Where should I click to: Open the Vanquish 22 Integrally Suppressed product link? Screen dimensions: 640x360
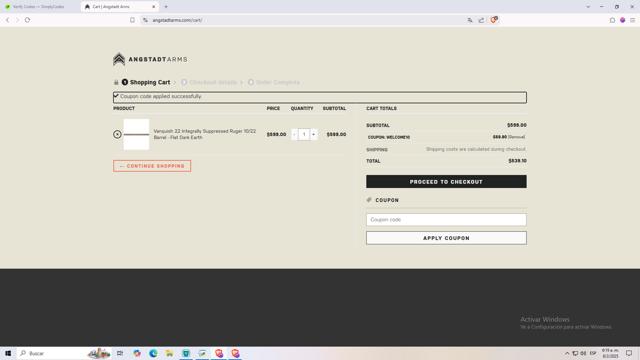tap(204, 134)
